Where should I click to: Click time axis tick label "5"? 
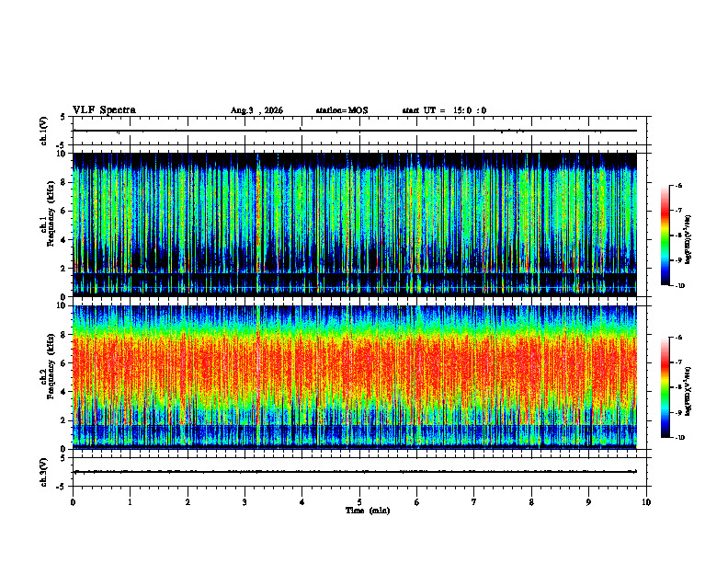coord(359,502)
